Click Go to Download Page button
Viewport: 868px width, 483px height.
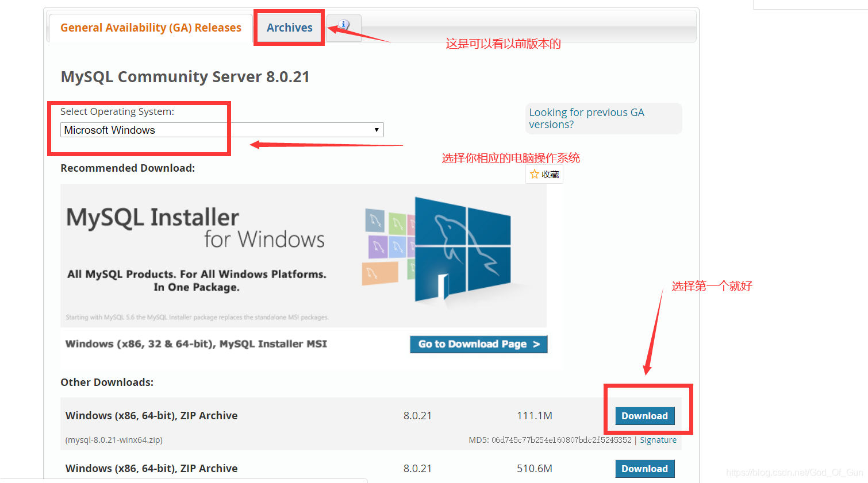tap(478, 344)
